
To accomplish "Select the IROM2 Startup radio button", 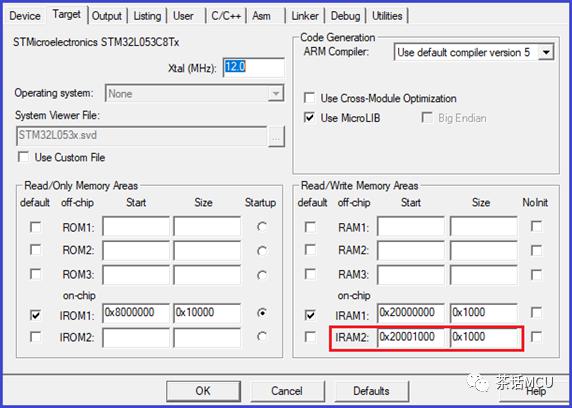I will [x=262, y=336].
